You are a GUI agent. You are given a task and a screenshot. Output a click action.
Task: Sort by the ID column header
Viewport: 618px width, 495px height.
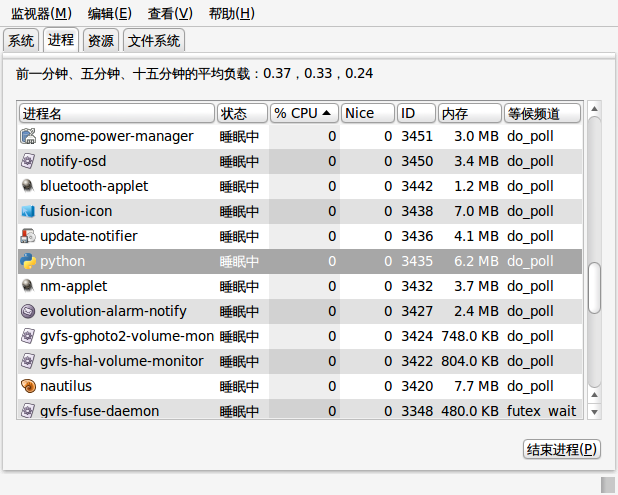[416, 114]
